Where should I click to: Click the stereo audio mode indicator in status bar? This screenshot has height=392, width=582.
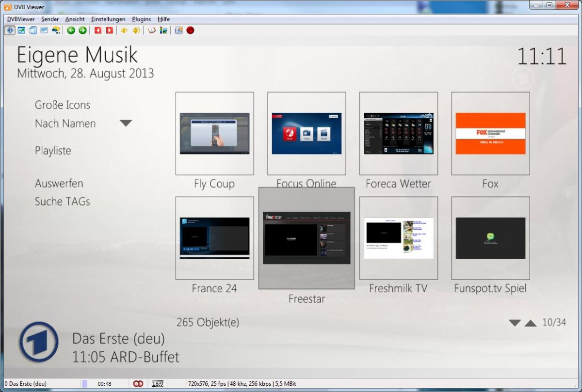coord(138,384)
